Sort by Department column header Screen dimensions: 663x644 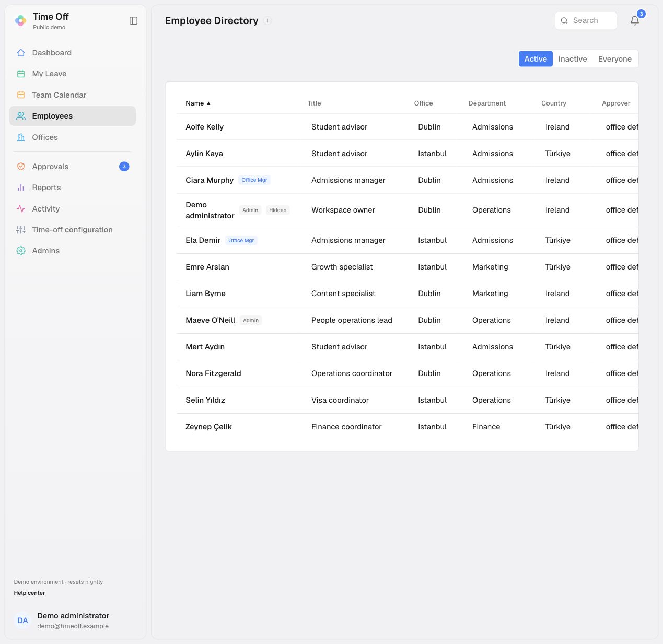(x=487, y=103)
